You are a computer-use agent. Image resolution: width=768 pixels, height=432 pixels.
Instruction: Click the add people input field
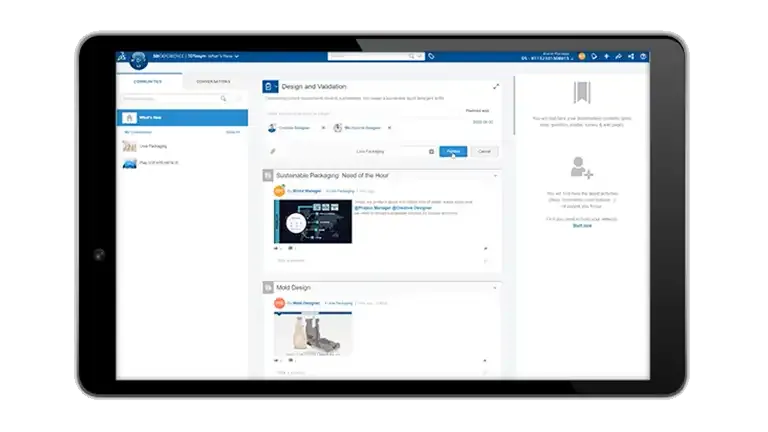click(362, 114)
